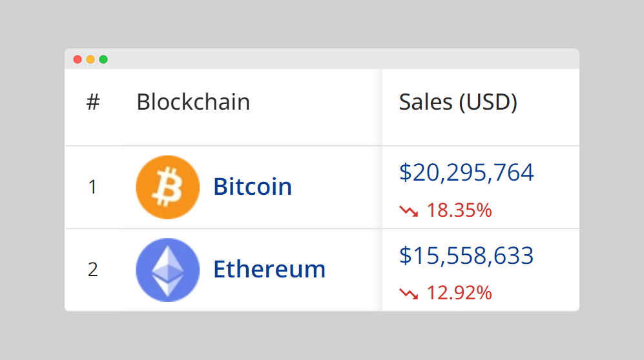Select the $20,295,764 sales figure
The height and width of the screenshot is (360, 644).
coord(466,172)
